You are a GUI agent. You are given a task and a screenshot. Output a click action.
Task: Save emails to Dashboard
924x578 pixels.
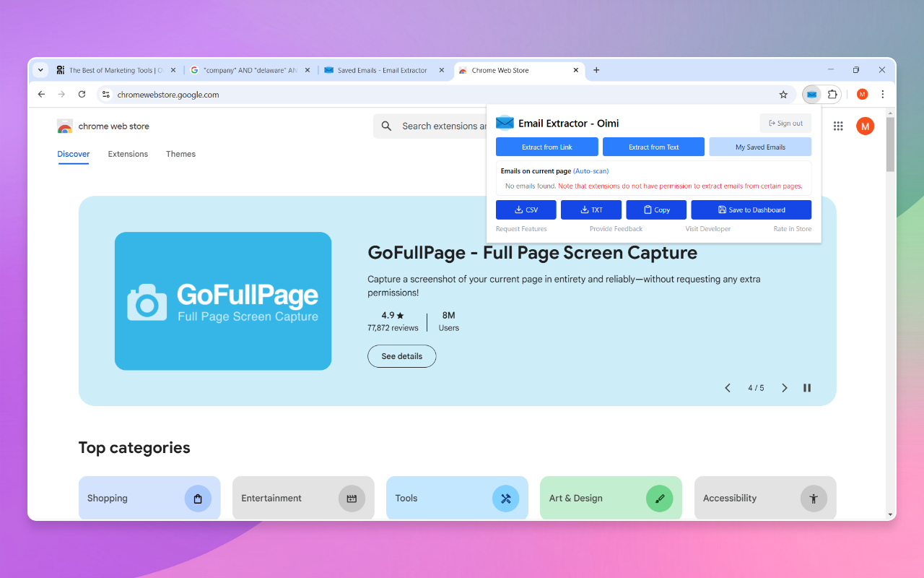751,210
